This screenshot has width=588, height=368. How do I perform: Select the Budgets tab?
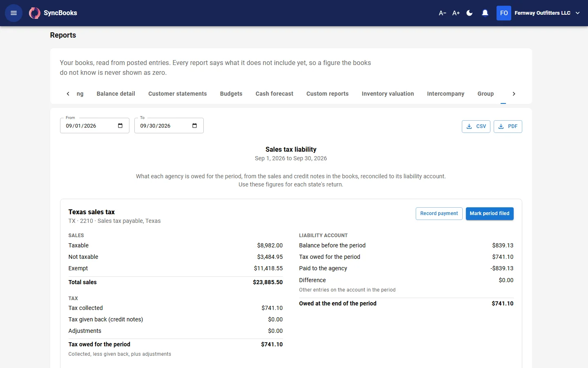coord(231,94)
